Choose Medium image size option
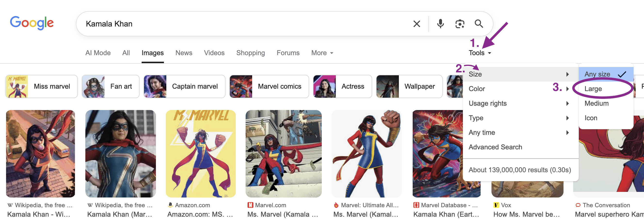 tap(596, 103)
